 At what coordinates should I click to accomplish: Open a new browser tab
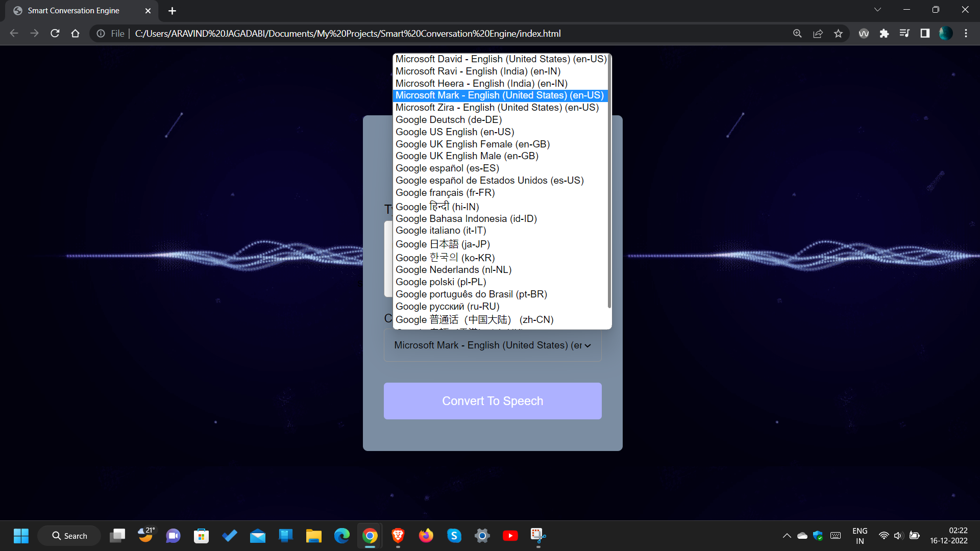[x=172, y=11]
